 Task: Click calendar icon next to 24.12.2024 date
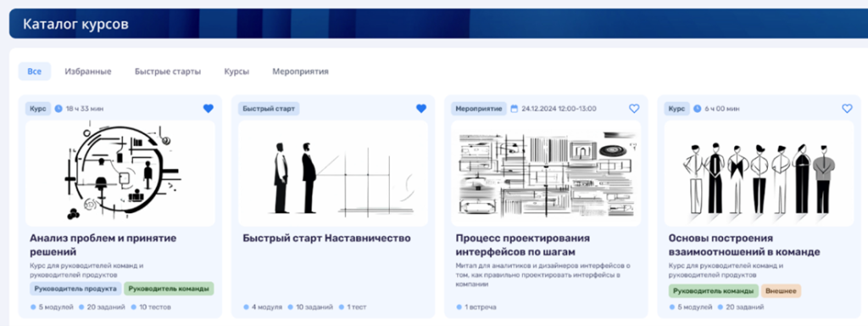pos(515,109)
